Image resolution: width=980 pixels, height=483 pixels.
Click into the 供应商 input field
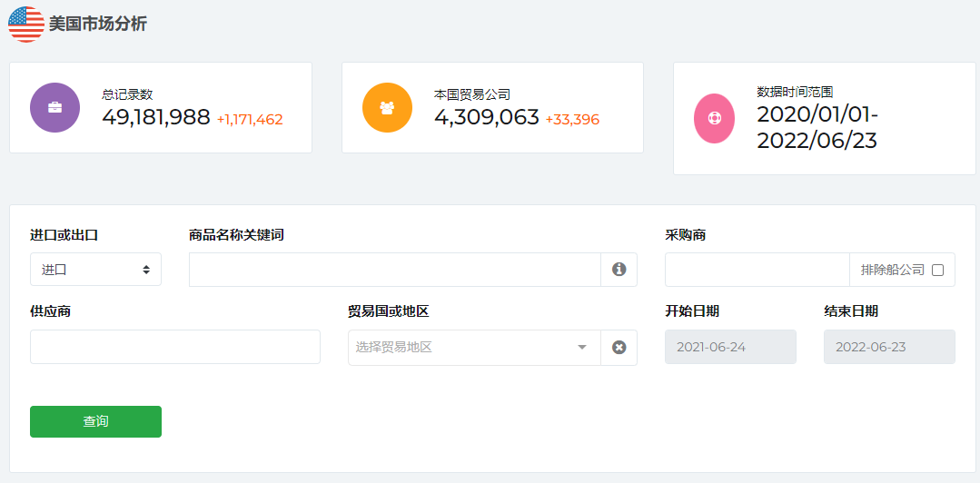pos(174,347)
